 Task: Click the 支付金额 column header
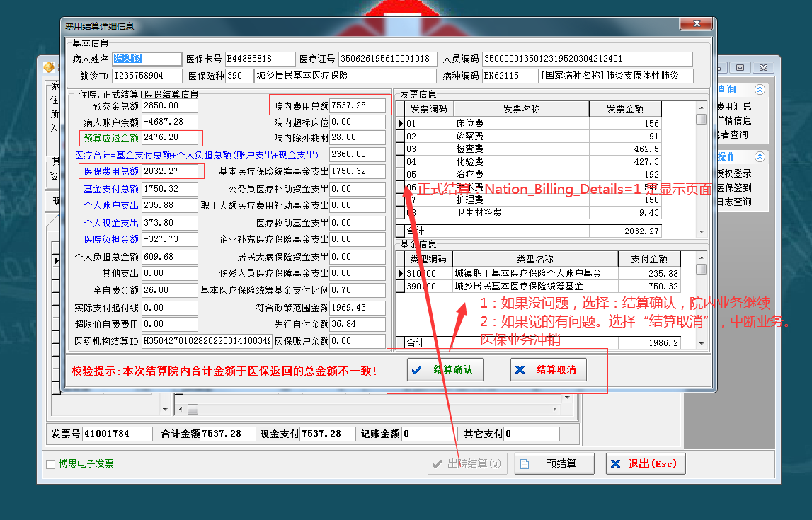click(649, 259)
